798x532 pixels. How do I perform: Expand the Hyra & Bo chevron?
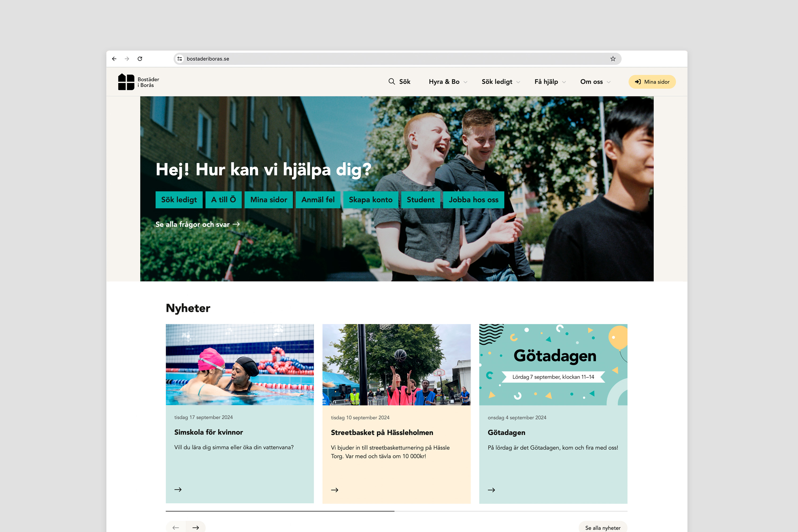click(465, 82)
